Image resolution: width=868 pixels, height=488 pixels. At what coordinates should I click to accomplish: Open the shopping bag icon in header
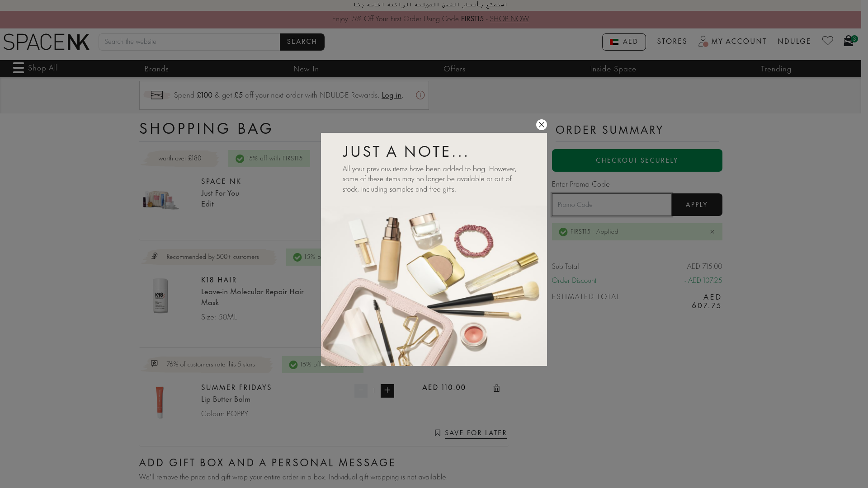849,42
